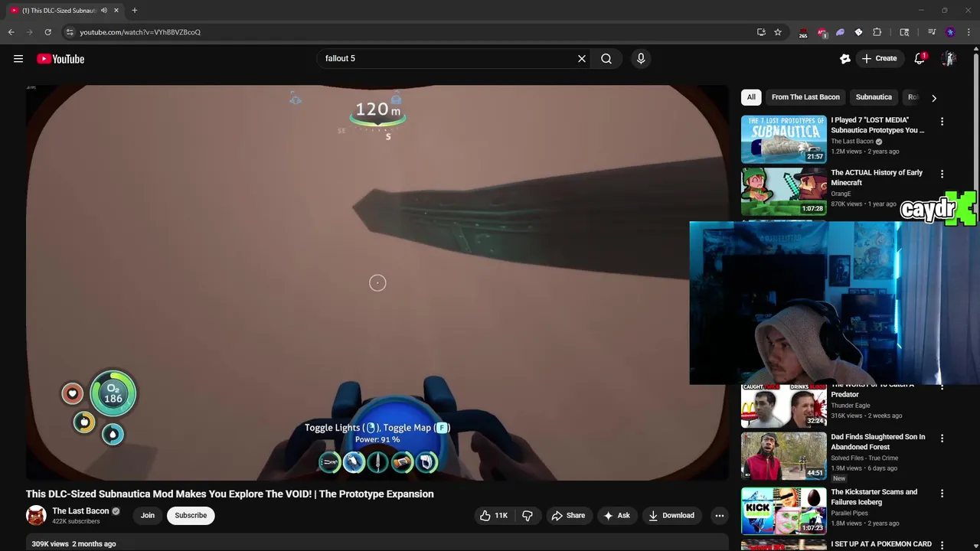The height and width of the screenshot is (551, 980).
Task: Close the YouTube browser tab
Action: coord(116,11)
